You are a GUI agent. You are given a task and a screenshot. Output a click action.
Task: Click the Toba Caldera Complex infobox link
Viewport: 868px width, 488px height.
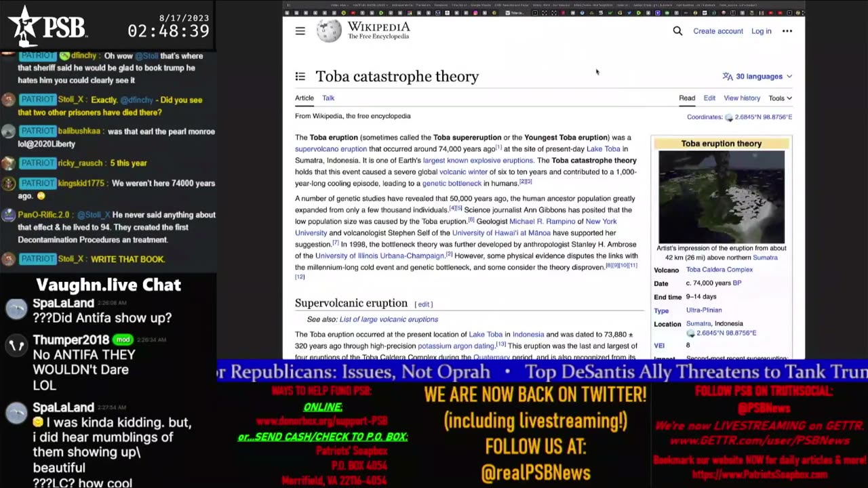pyautogui.click(x=719, y=270)
